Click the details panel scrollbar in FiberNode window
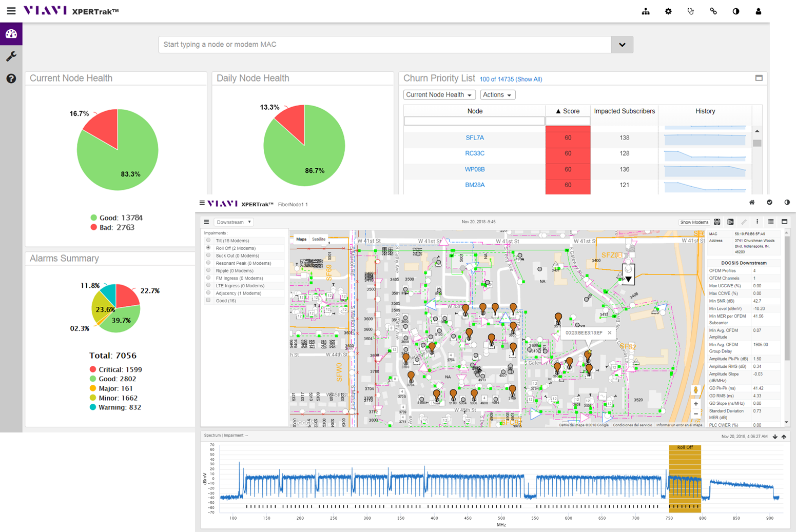 click(787, 298)
